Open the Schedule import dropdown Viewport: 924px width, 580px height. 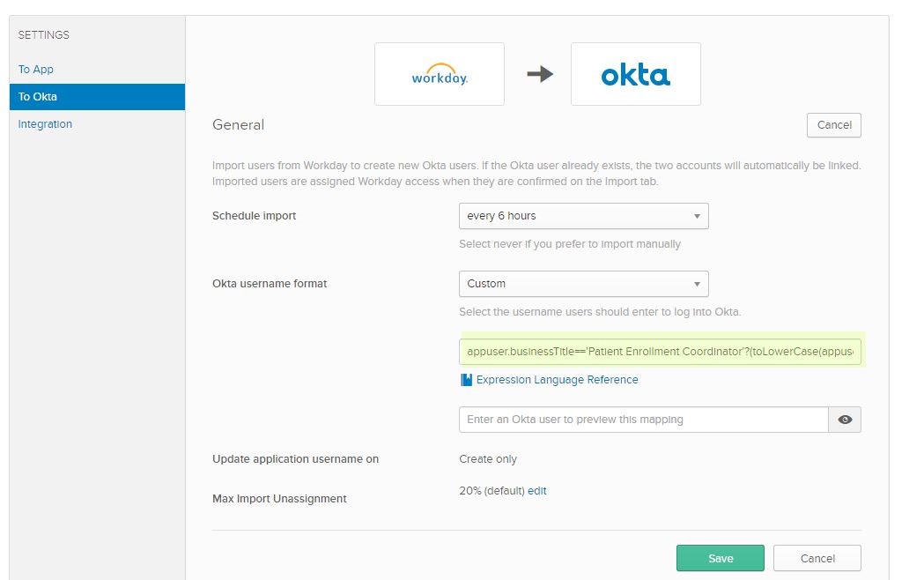tap(583, 216)
